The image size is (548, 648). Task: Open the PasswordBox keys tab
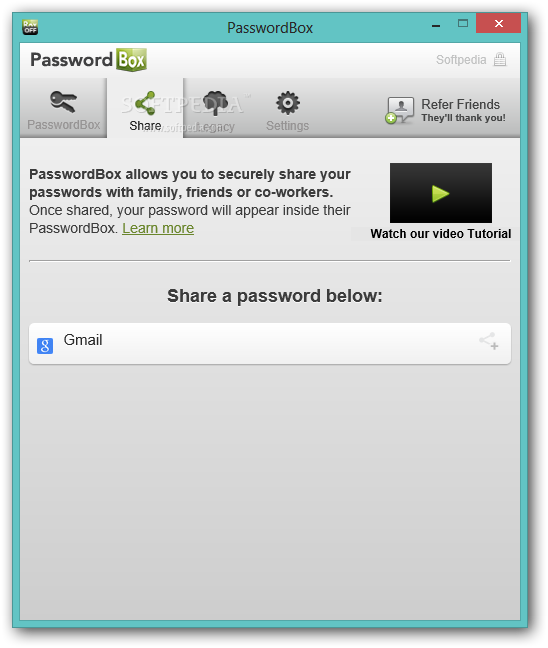[64, 108]
